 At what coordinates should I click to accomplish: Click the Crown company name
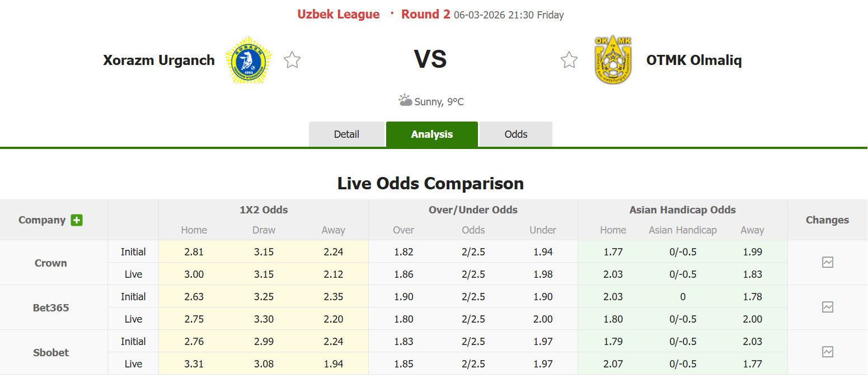pyautogui.click(x=51, y=263)
